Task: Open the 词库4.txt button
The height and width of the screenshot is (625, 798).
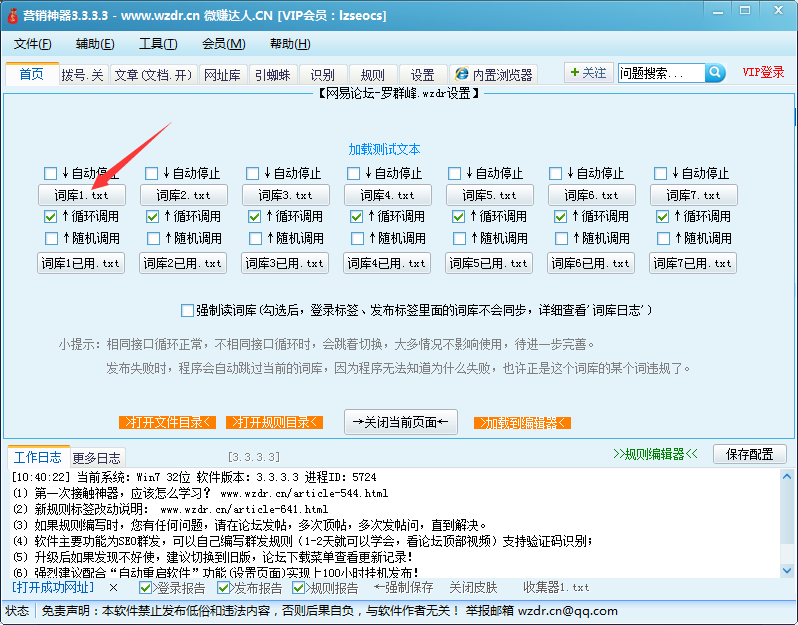Action: (388, 195)
